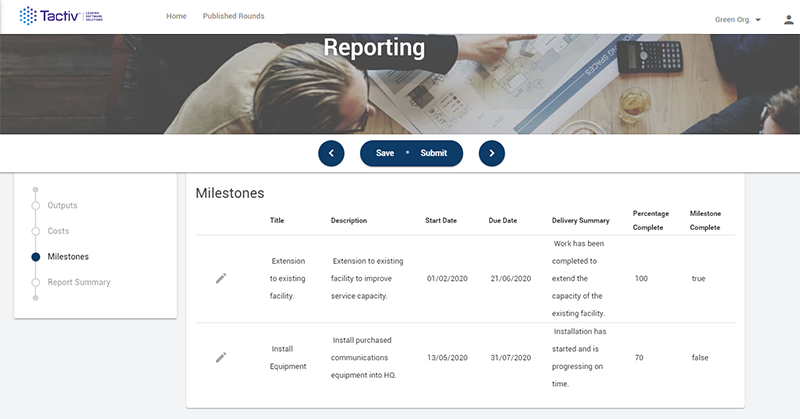Click the start date 13/05/2020
This screenshot has height=419, width=800.
pyautogui.click(x=447, y=358)
